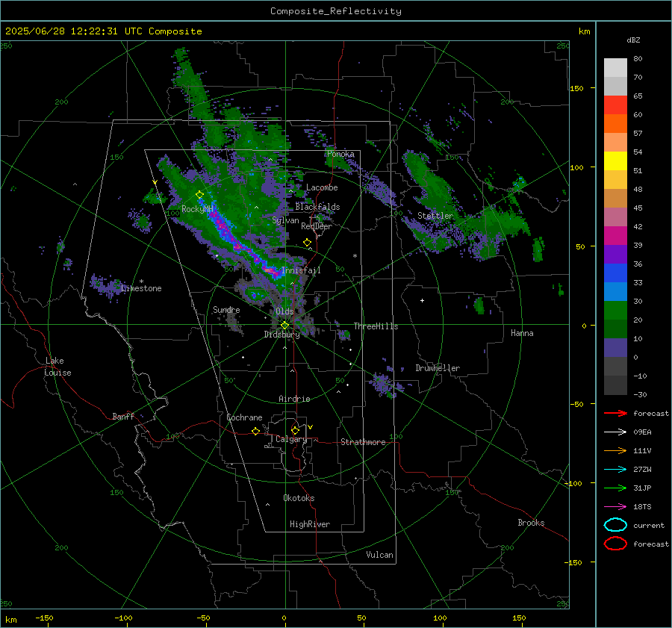Click the 150 tick on right axis

coord(576,88)
